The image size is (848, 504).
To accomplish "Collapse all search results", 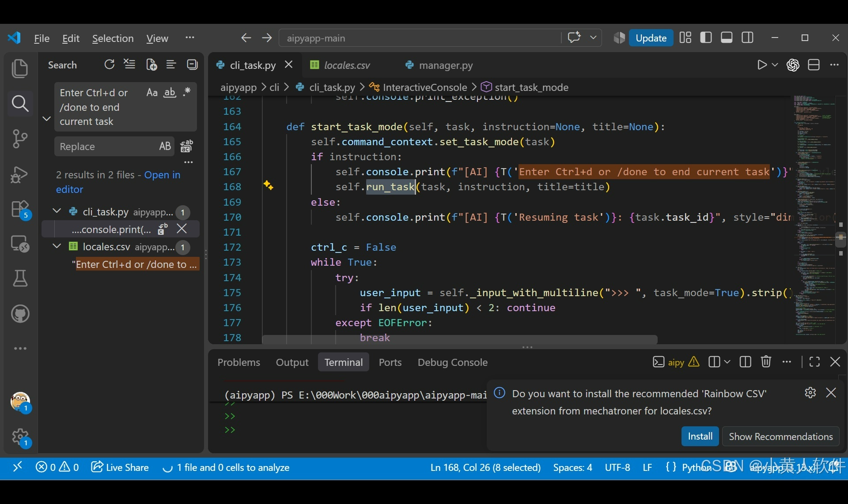I will tap(192, 65).
